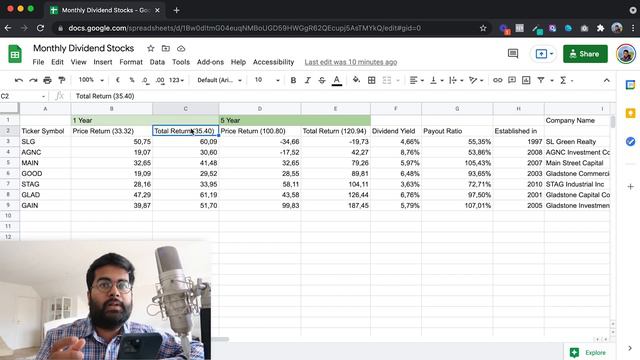Open 'Last edit was 10 minutes ago' link
This screenshot has height=360, width=640.
coord(351,62)
